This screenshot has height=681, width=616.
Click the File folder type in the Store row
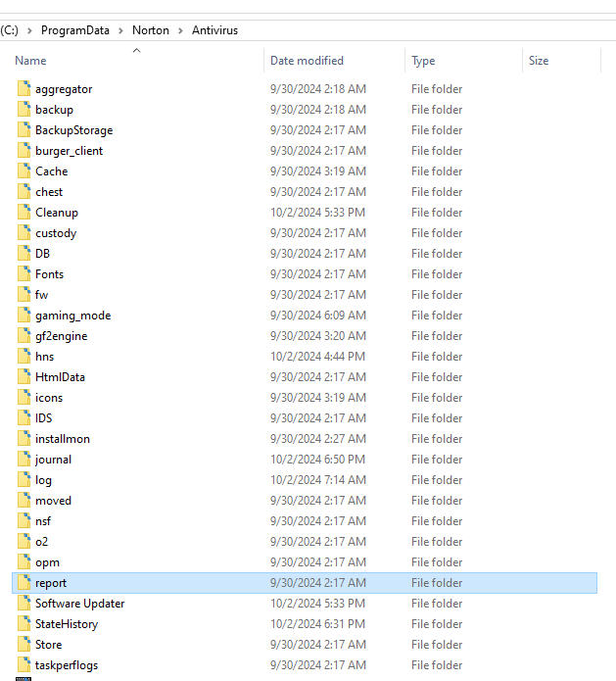[x=437, y=645]
